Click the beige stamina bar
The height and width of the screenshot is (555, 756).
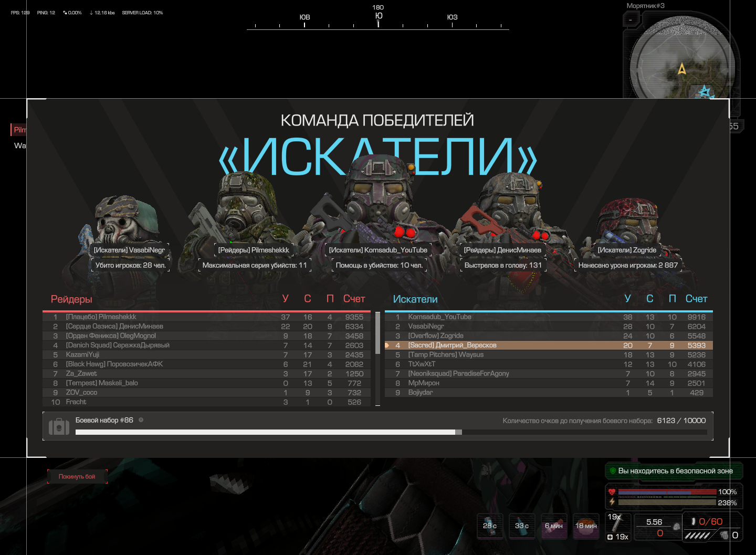click(x=667, y=502)
